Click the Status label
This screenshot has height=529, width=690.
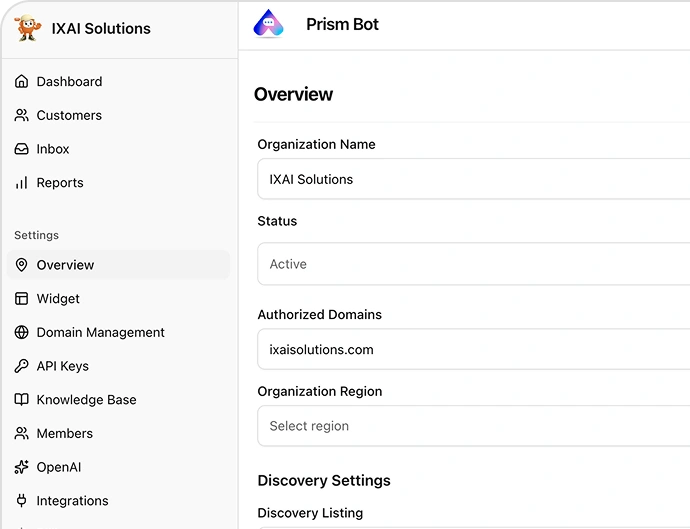[277, 221]
